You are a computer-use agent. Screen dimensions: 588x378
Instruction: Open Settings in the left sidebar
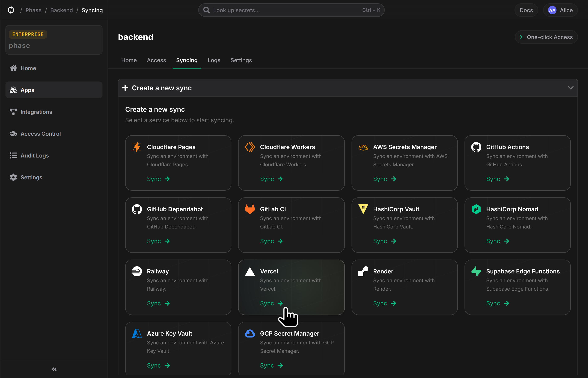[x=54, y=177]
